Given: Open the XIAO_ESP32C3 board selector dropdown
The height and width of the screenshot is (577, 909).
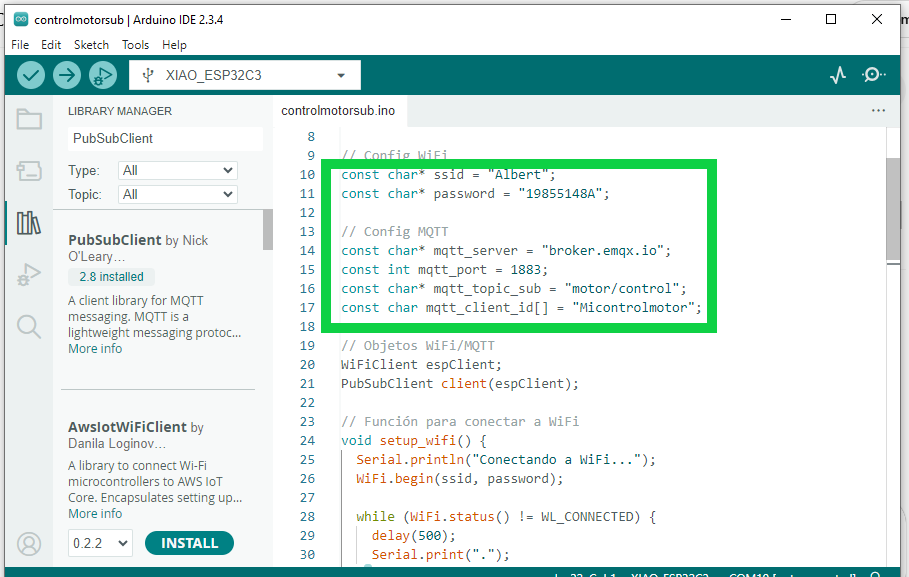Looking at the screenshot, I should point(245,75).
